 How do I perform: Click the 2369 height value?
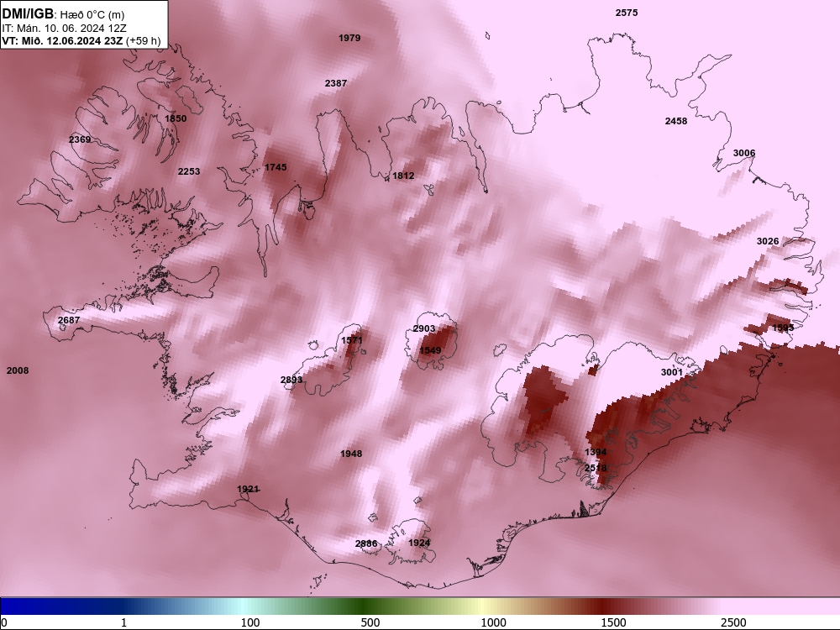tap(80, 139)
